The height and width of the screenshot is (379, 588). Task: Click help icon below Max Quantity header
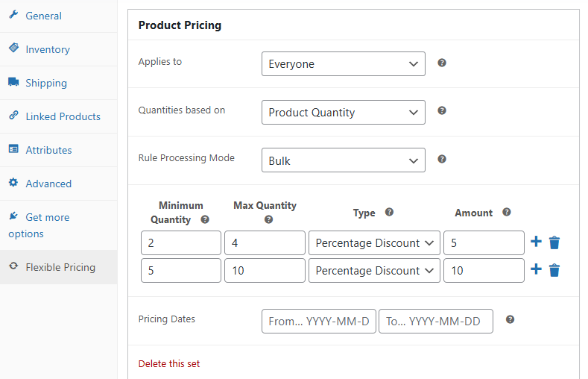(268, 219)
